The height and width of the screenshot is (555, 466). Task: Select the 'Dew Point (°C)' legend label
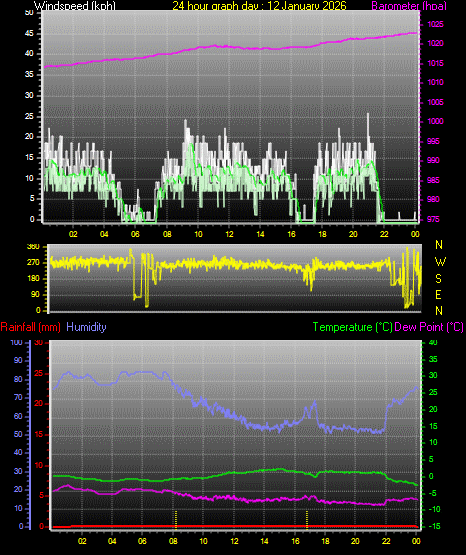click(x=429, y=327)
